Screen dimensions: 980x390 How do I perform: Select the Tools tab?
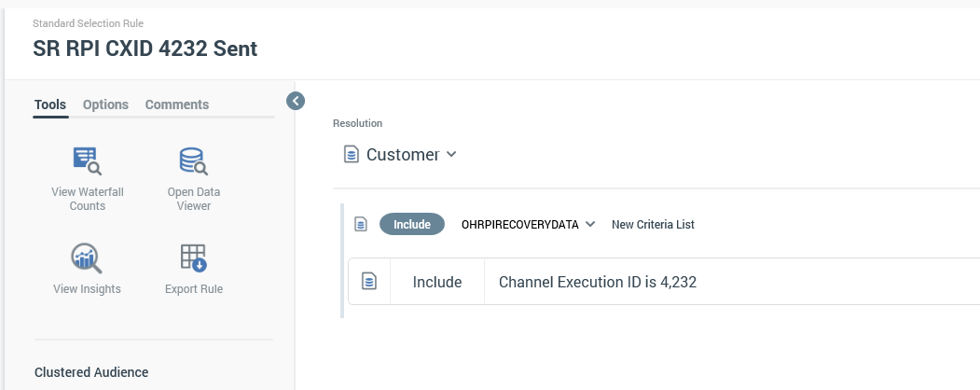(x=50, y=104)
